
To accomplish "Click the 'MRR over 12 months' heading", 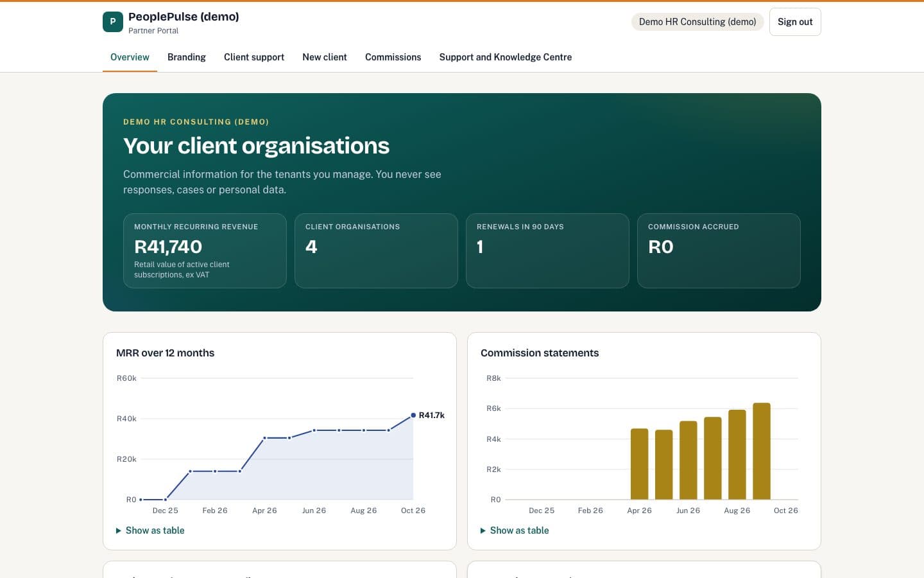I will pyautogui.click(x=166, y=353).
